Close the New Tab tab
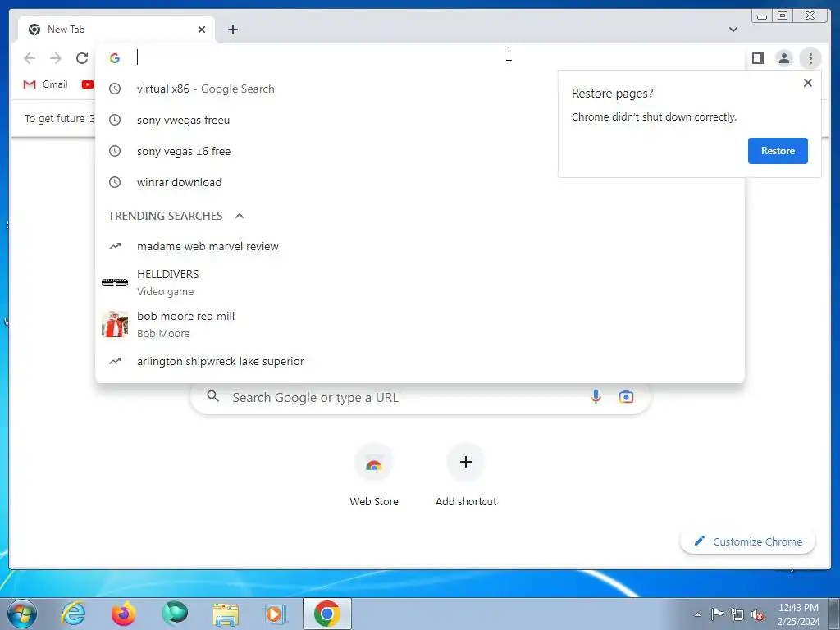The image size is (840, 630). [202, 30]
